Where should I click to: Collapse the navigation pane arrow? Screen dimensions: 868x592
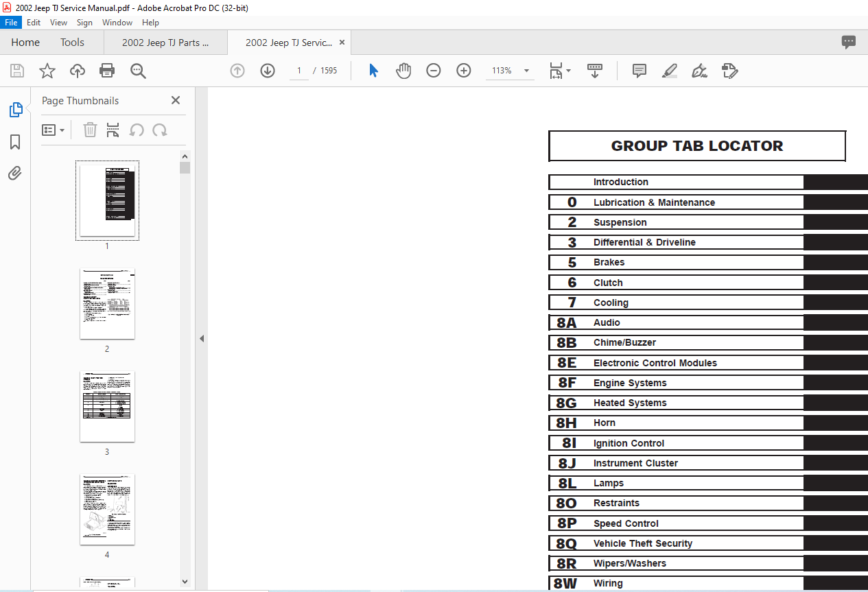[202, 339]
